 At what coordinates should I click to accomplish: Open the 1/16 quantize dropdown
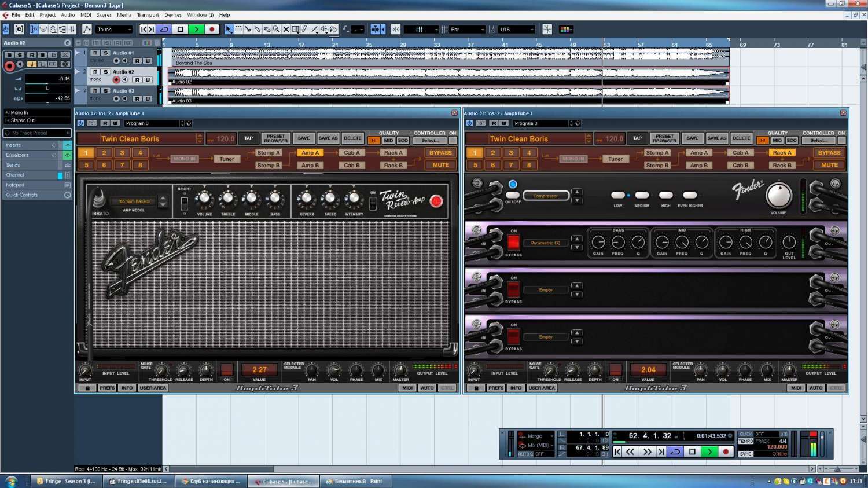[x=517, y=30]
